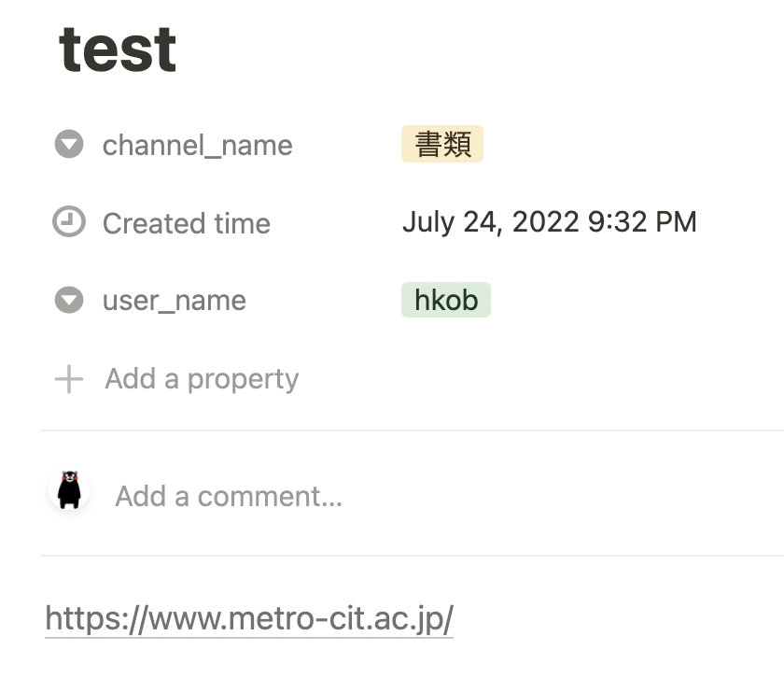
Task: Click the Created time clock icon
Action: [x=69, y=221]
